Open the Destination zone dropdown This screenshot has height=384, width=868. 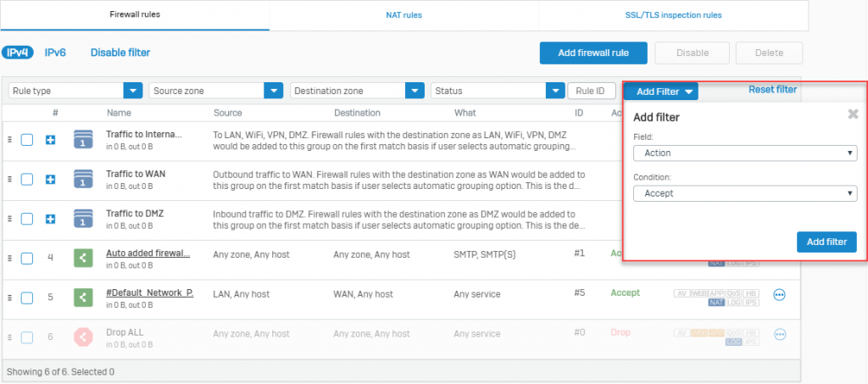click(357, 91)
